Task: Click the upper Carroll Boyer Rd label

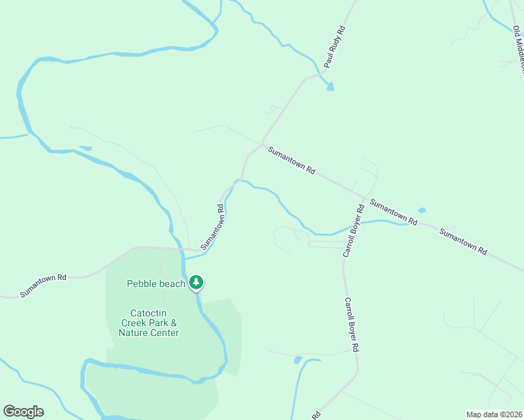Action: (x=354, y=231)
